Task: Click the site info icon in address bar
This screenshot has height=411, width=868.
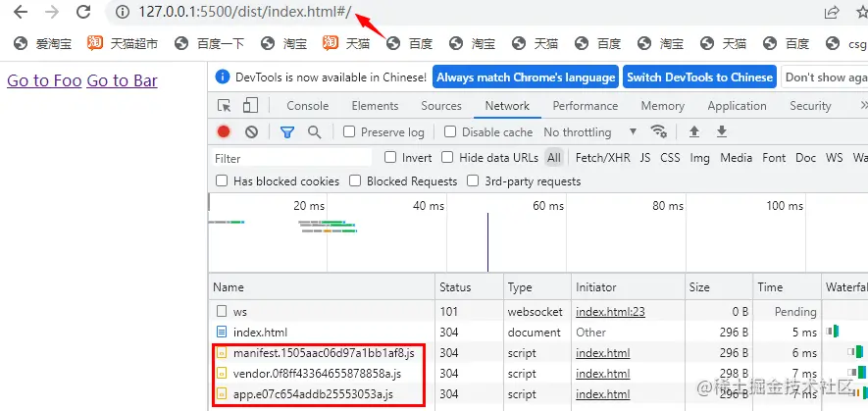Action: tap(123, 12)
